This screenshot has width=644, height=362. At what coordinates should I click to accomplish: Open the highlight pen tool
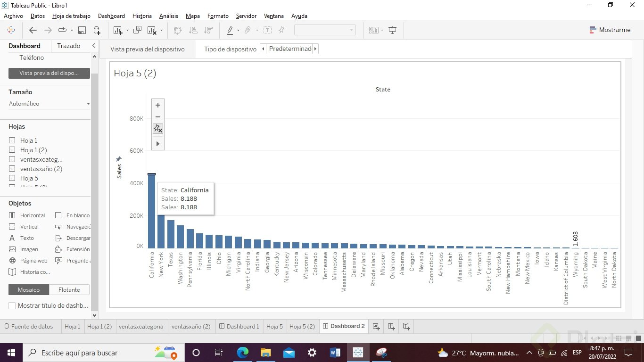(x=230, y=30)
